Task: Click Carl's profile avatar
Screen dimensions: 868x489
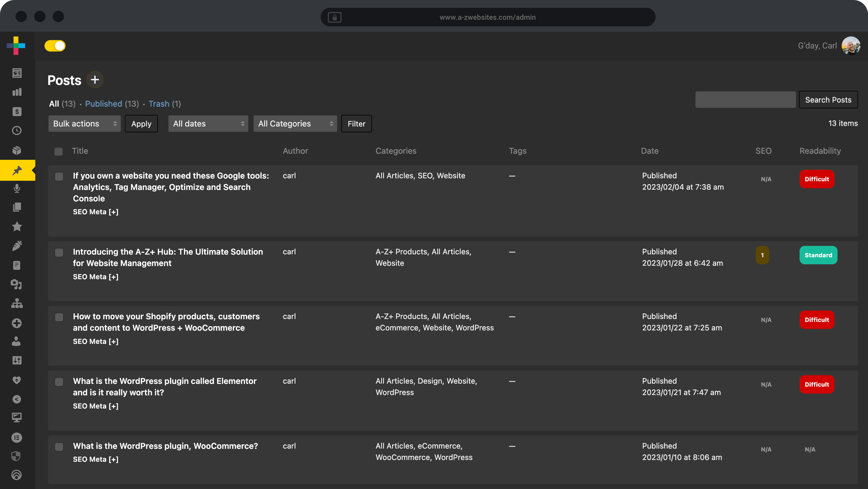Action: click(x=851, y=45)
